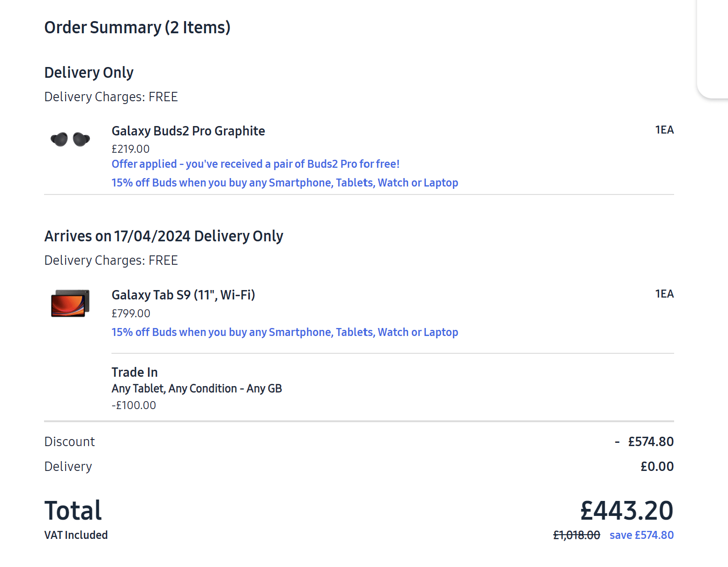728x567 pixels.
Task: Click the free Buds2 Pro offer message
Action: point(255,164)
